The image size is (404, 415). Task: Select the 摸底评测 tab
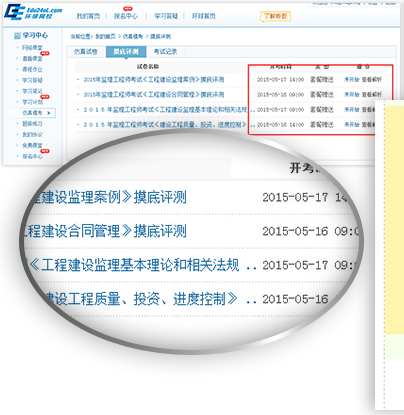click(126, 52)
